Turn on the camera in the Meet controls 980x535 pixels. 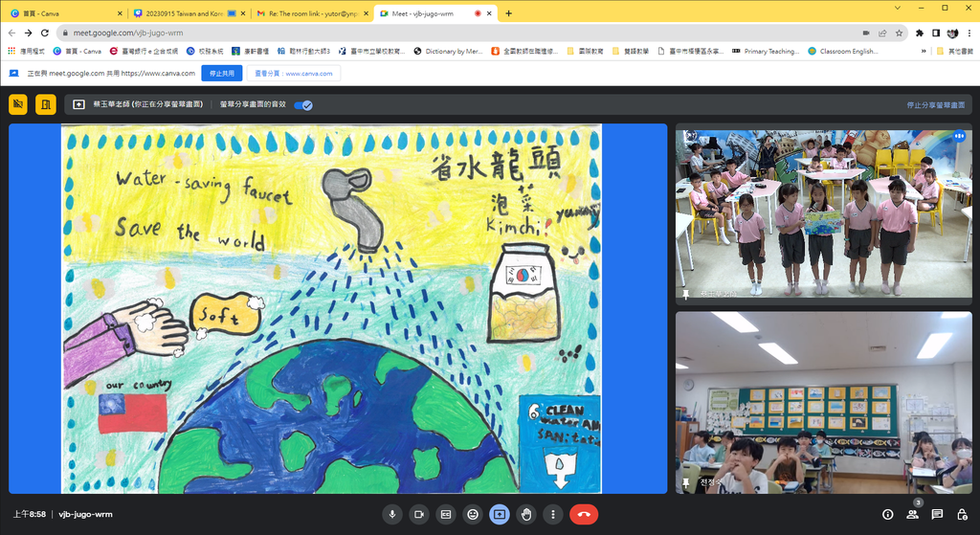(419, 514)
